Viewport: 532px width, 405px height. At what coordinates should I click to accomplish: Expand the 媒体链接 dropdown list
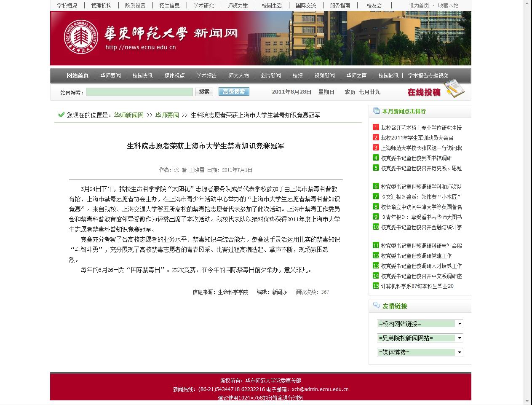(459, 352)
